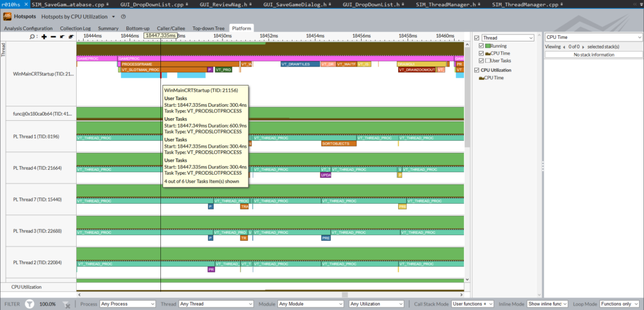
Task: Open the Any Process filter dropdown
Action: pyautogui.click(x=128, y=304)
